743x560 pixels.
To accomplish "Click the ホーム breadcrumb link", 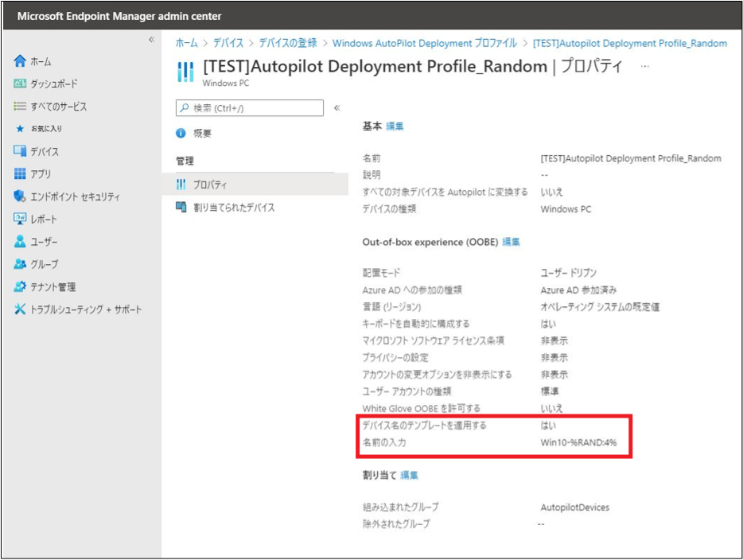I will pyautogui.click(x=187, y=43).
